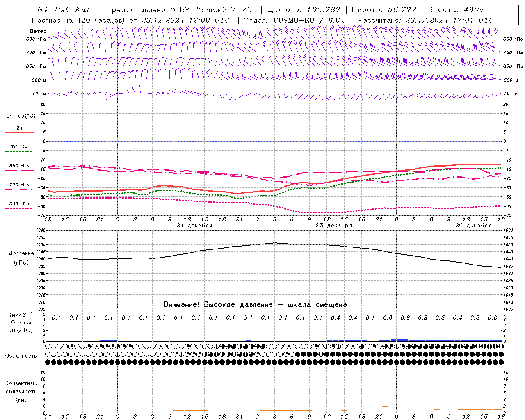Click the 0.3 precipitation value
The height and width of the screenshot is (420, 525).
[422, 317]
